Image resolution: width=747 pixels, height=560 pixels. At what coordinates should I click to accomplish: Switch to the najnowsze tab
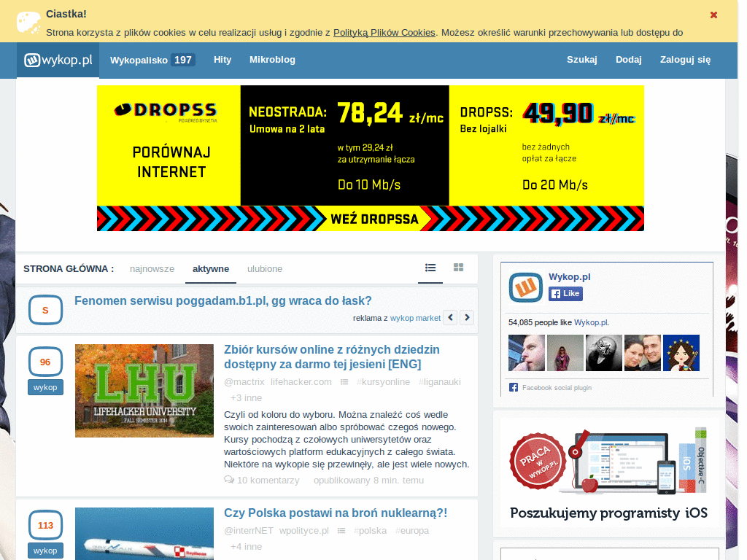click(x=152, y=269)
